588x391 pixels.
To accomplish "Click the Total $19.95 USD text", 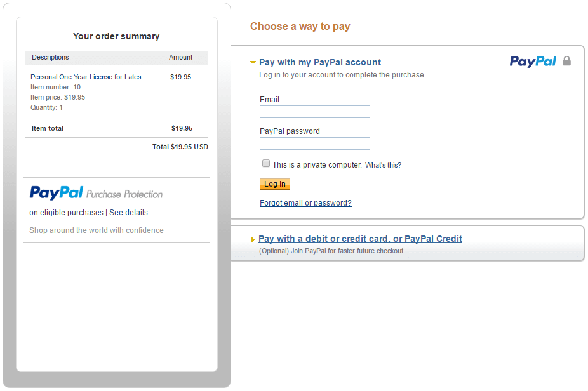I will [180, 147].
